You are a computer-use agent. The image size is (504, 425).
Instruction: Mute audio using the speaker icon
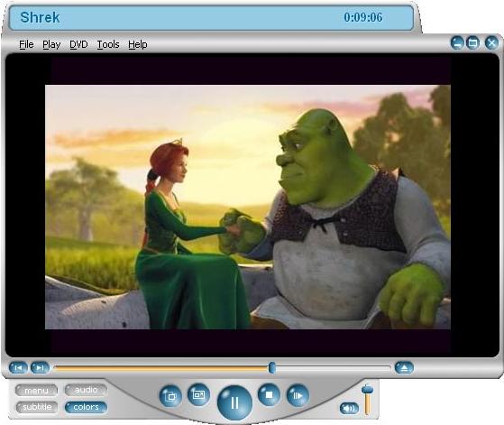349,408
